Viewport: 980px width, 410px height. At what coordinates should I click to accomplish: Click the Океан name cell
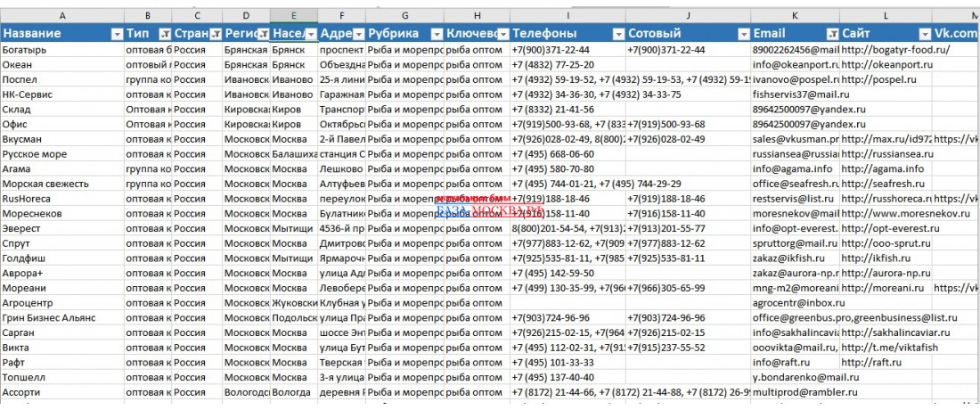click(x=61, y=64)
